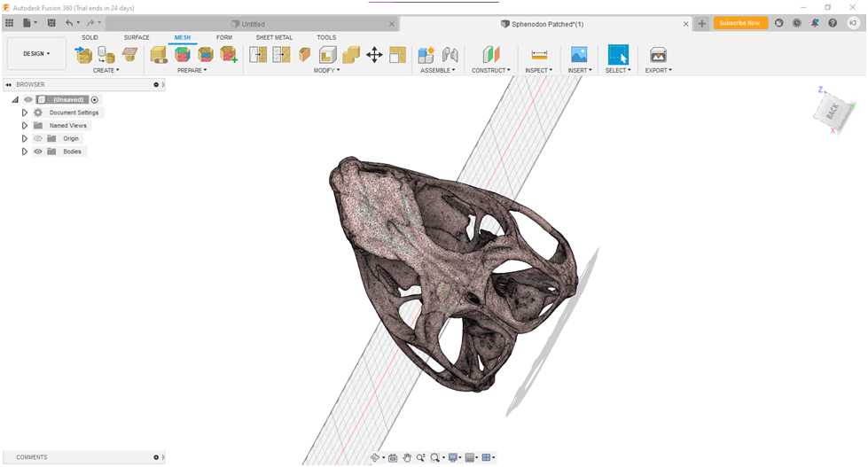Click the Insert image icon

[579, 55]
